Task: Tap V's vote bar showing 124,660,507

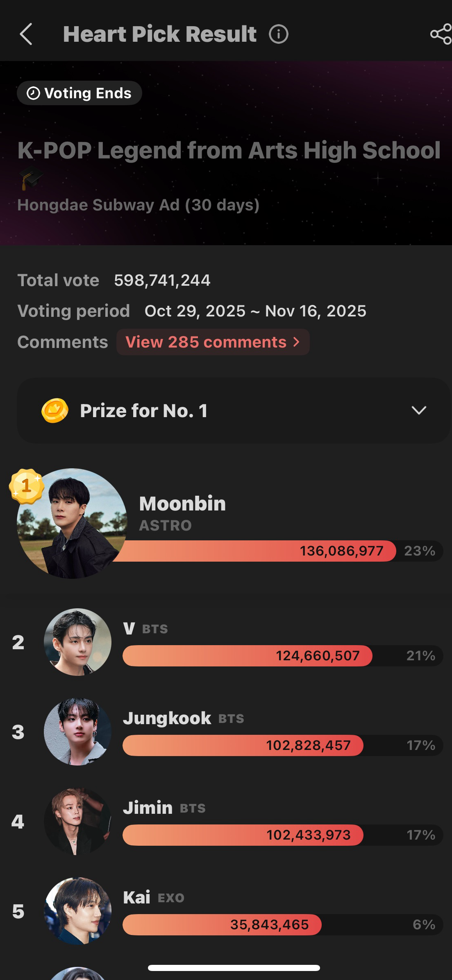Action: tap(247, 656)
